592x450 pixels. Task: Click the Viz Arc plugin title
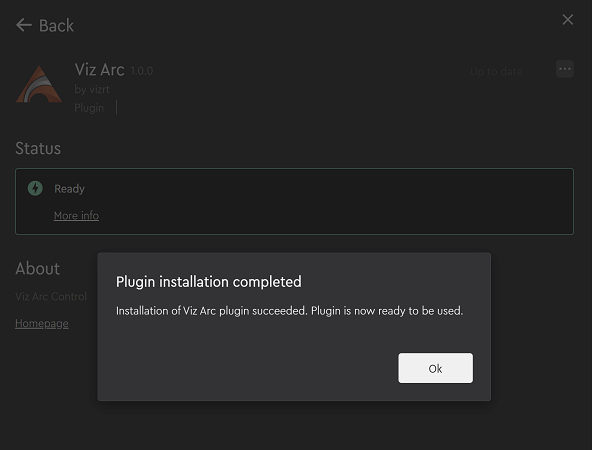pyautogui.click(x=100, y=70)
